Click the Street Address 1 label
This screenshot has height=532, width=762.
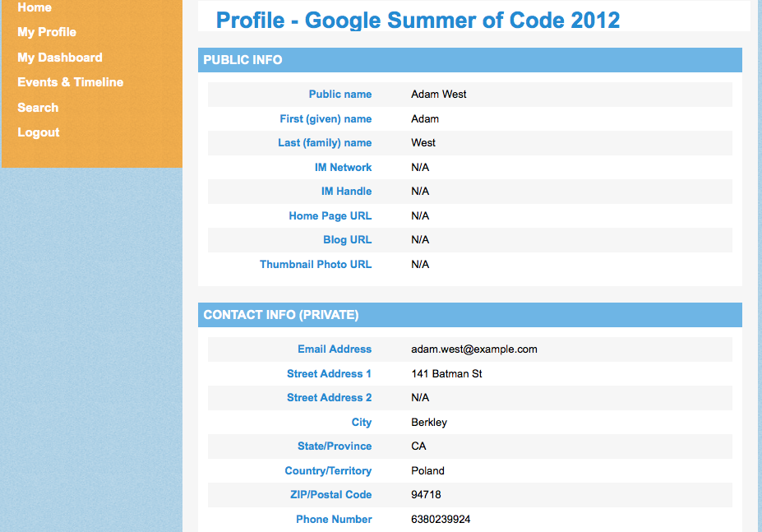coord(329,373)
